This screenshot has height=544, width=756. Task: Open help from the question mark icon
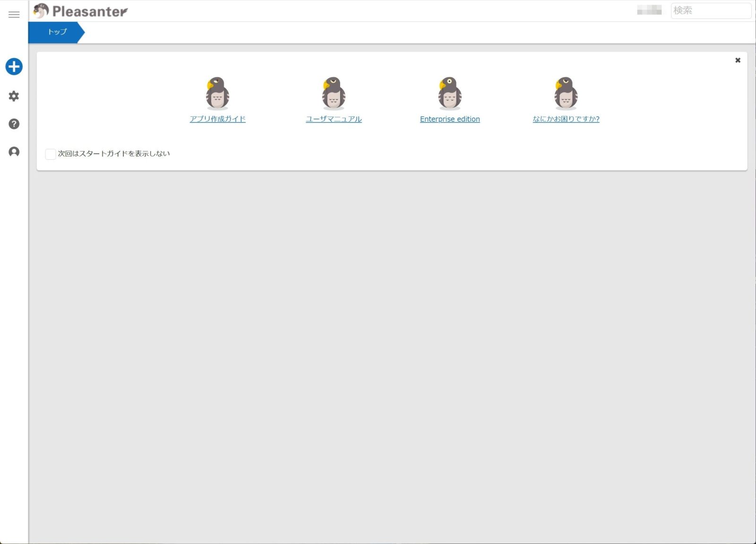pos(14,124)
